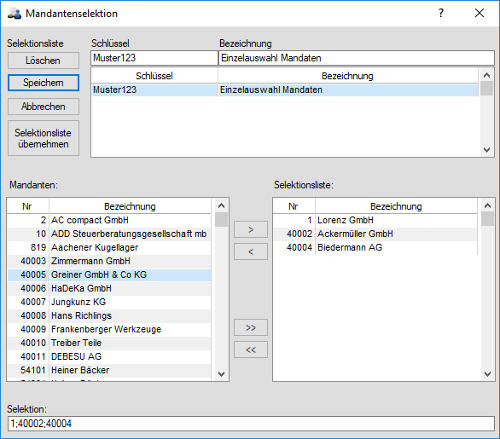Screen dimensions: 500x439
Task: Click the Mandantenselektion title bar icon
Action: [14, 14]
